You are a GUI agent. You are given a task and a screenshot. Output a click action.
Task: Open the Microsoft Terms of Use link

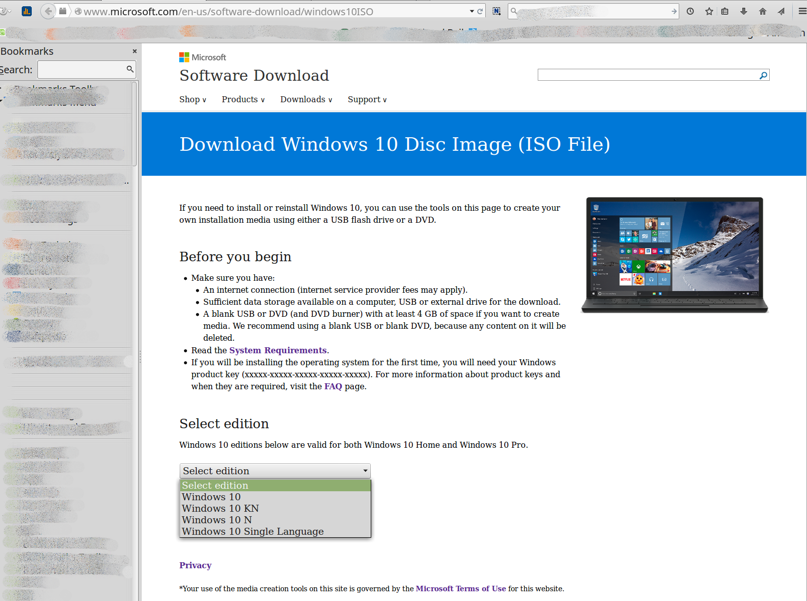461,589
